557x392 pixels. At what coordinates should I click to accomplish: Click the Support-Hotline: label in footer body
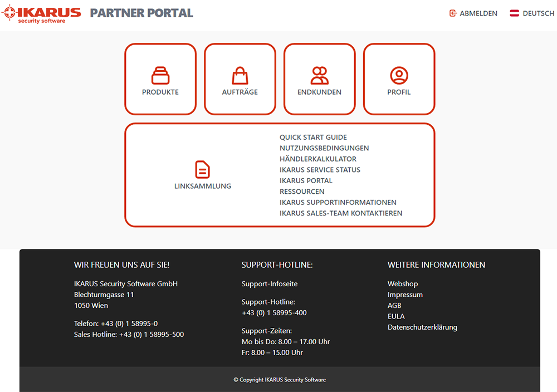(268, 302)
